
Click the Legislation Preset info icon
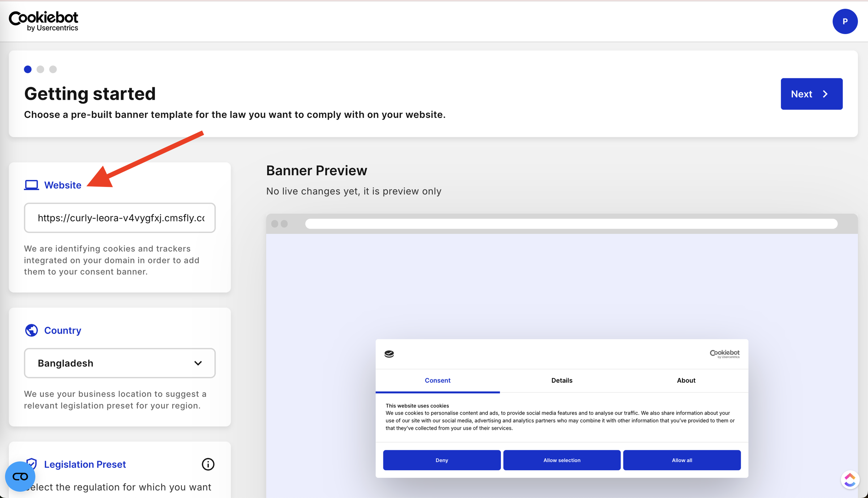[x=208, y=464]
